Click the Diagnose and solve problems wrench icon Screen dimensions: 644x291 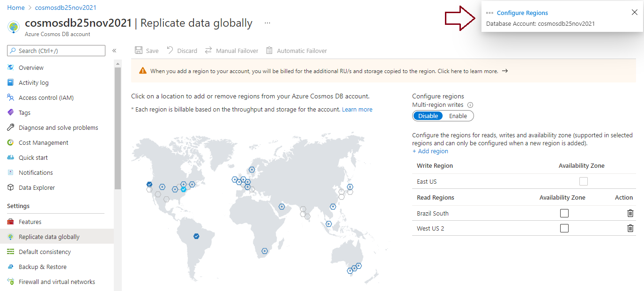click(11, 127)
